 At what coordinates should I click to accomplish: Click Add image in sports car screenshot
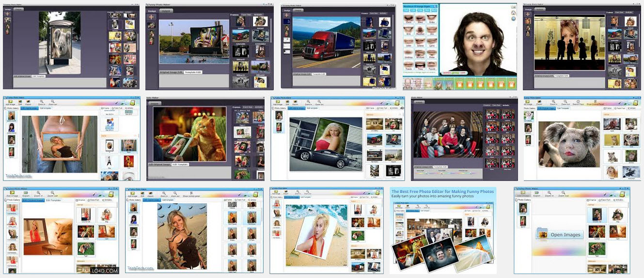tap(279, 103)
